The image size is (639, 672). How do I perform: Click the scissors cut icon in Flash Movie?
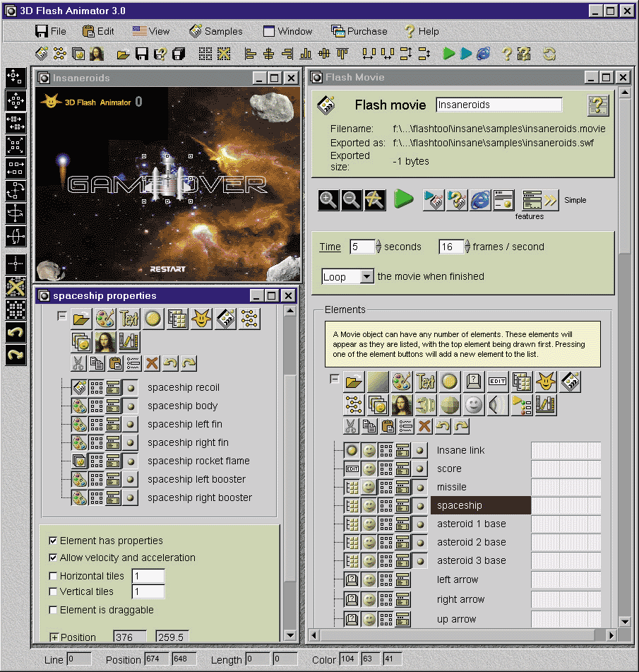351,426
